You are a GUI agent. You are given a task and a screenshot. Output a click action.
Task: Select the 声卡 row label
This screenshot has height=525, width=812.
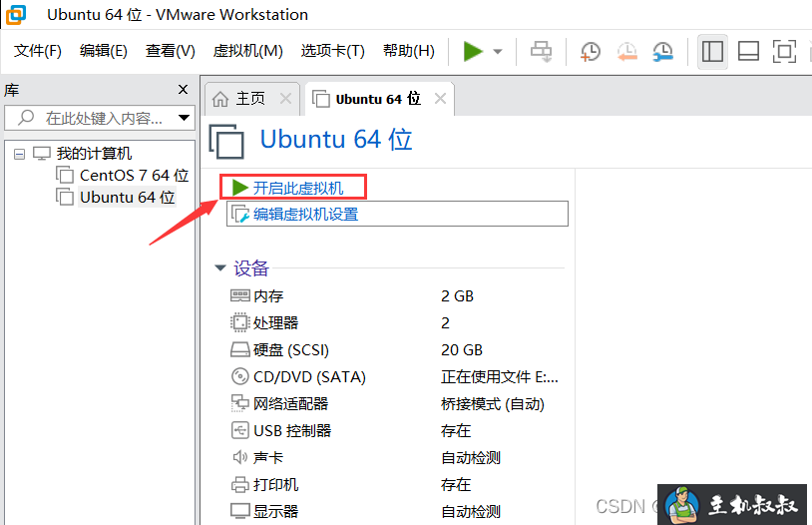tap(268, 457)
